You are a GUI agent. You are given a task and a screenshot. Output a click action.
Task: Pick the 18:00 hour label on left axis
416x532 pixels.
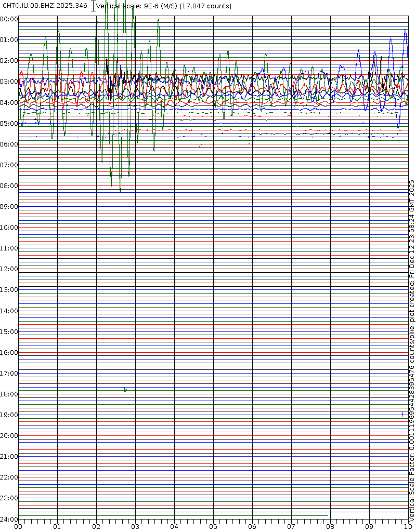[9, 394]
